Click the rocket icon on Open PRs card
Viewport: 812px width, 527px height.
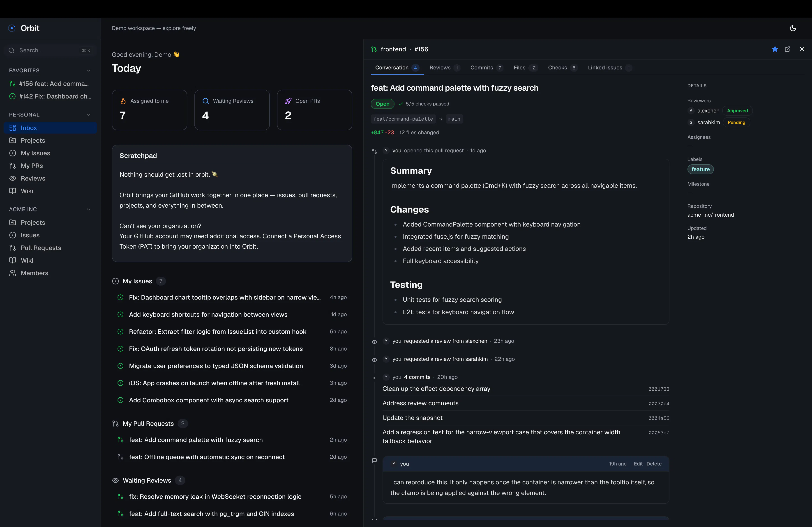click(288, 101)
